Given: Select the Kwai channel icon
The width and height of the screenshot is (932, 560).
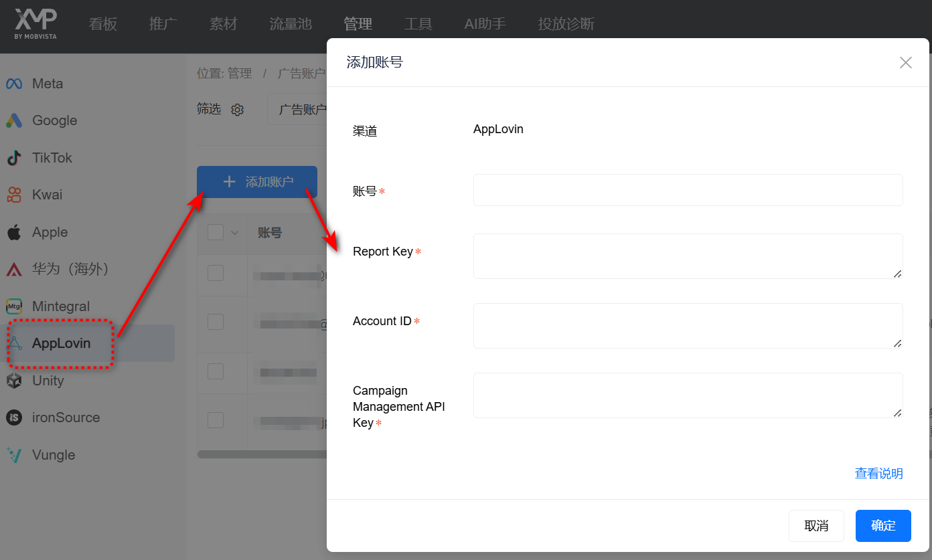Looking at the screenshot, I should (13, 195).
